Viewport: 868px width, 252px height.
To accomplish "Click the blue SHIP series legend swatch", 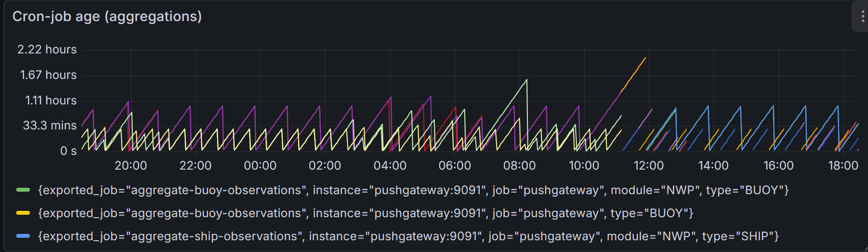I will pyautogui.click(x=23, y=236).
